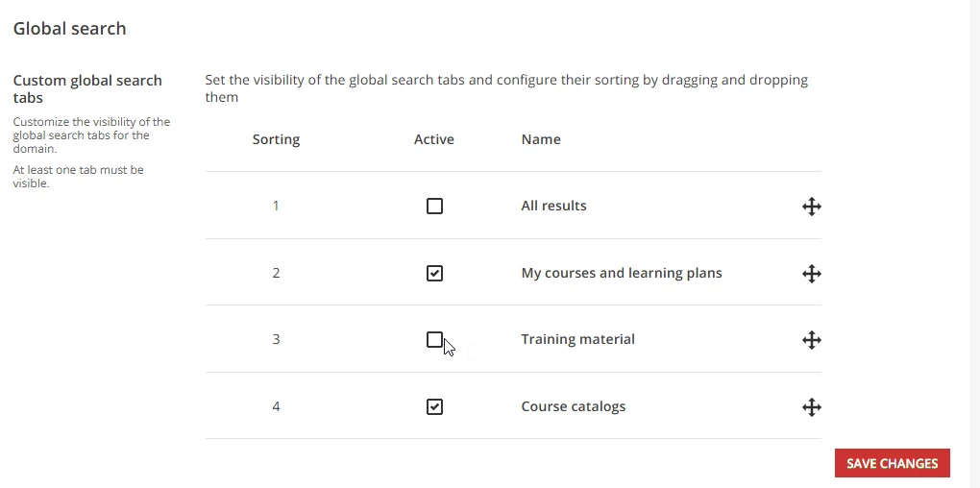Select the Course catalogs label

click(x=573, y=406)
